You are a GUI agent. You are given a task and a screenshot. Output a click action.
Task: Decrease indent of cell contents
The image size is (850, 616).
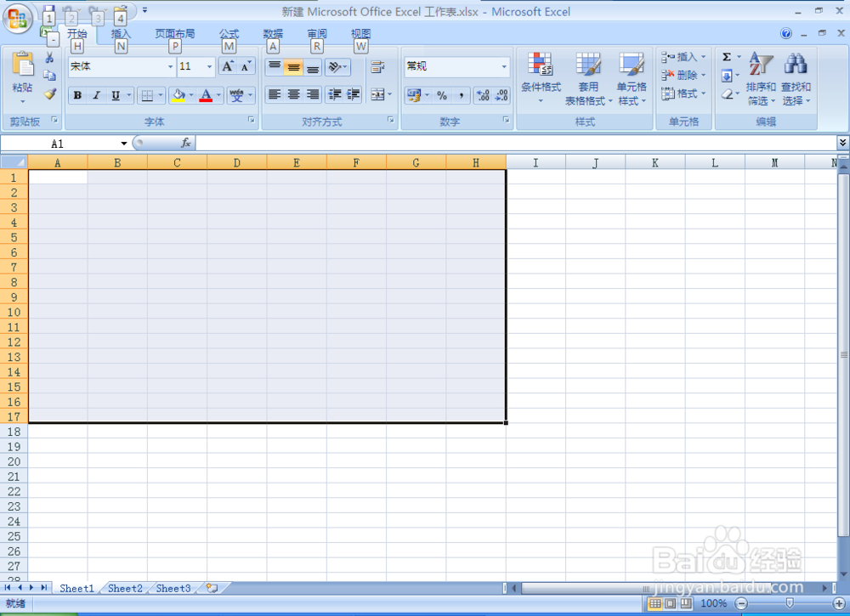(334, 95)
